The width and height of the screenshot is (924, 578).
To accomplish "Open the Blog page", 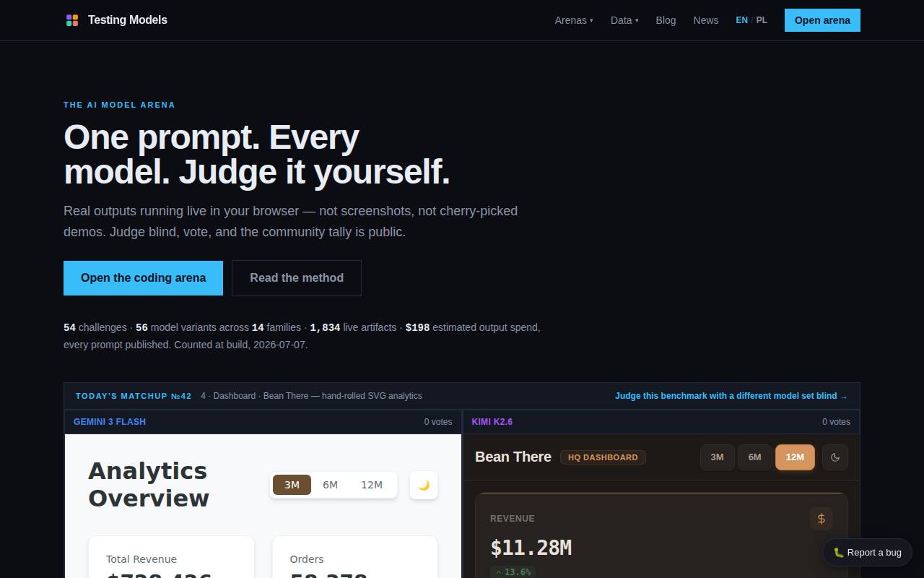I will (666, 20).
